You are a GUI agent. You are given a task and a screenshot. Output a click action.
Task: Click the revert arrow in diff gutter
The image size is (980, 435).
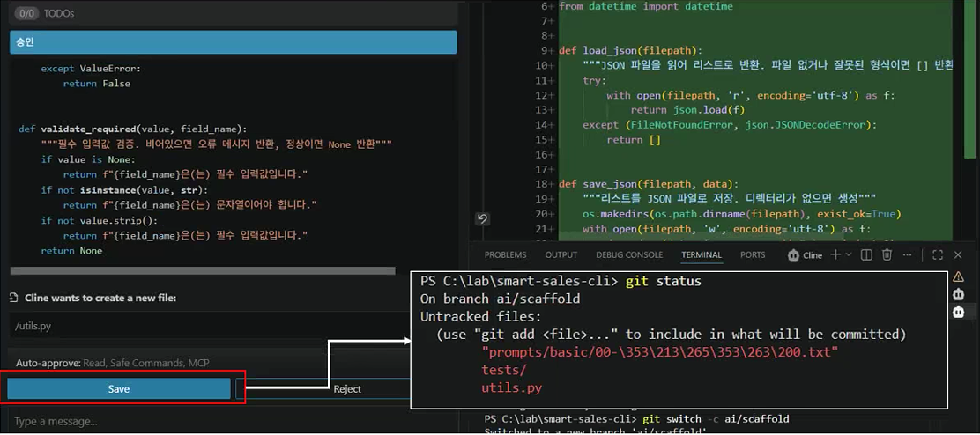click(x=482, y=218)
